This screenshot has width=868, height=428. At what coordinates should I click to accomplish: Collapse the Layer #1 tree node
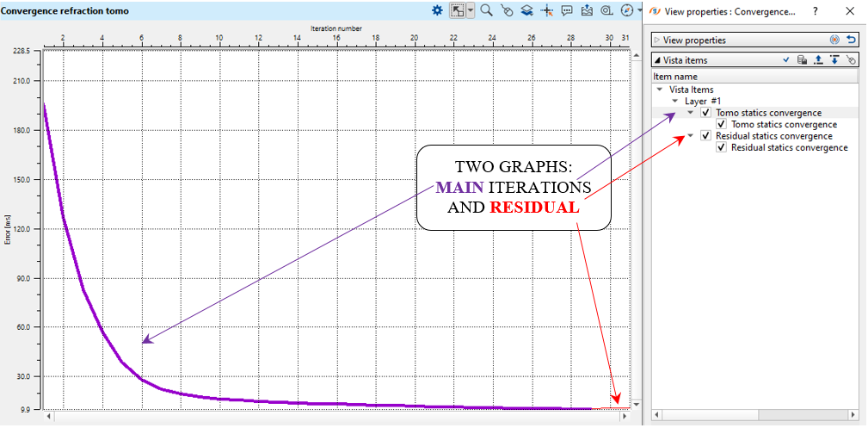tap(675, 102)
